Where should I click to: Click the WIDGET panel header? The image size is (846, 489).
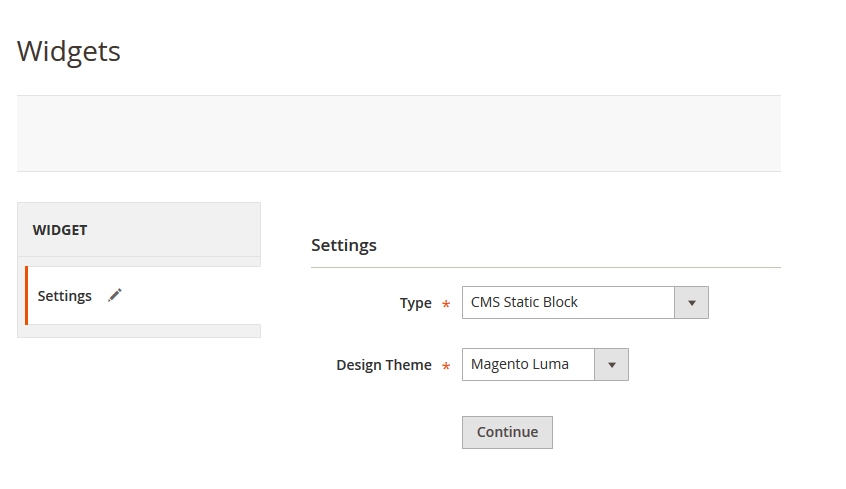(x=139, y=230)
